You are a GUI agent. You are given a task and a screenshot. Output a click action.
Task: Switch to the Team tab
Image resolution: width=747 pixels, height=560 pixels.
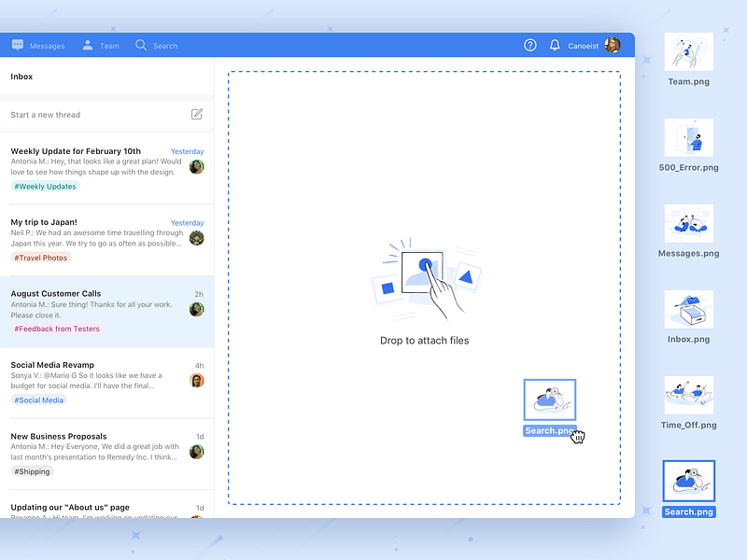click(108, 45)
